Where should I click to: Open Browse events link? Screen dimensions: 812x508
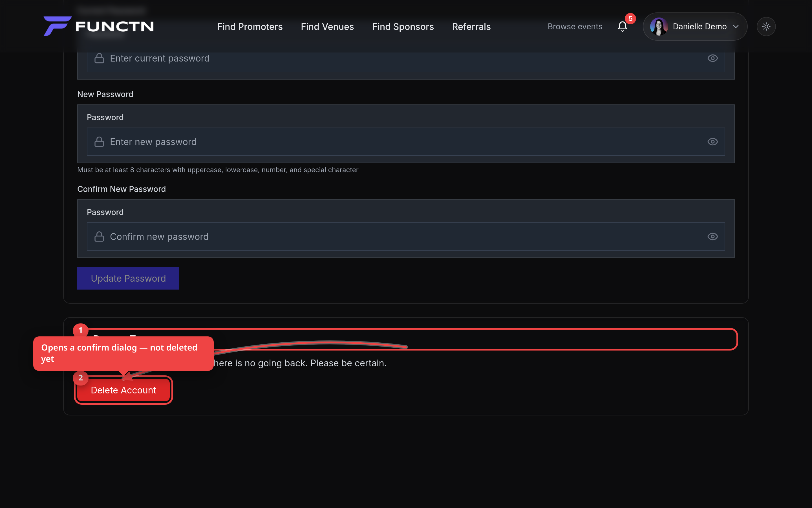click(x=575, y=27)
